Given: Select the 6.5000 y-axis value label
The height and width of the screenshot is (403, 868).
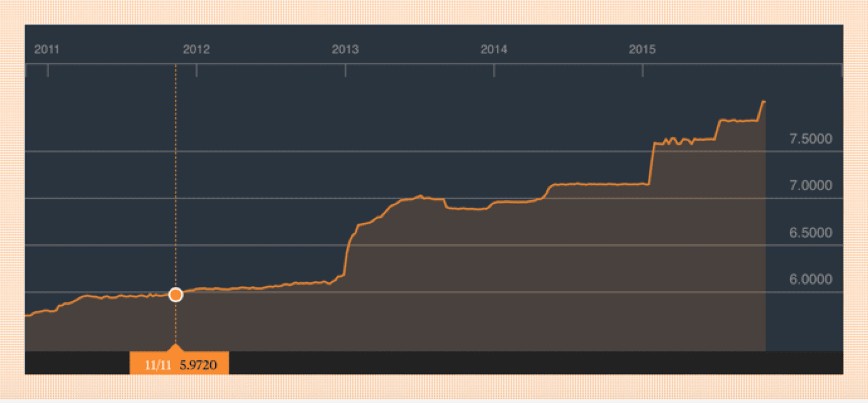Looking at the screenshot, I should [x=810, y=233].
